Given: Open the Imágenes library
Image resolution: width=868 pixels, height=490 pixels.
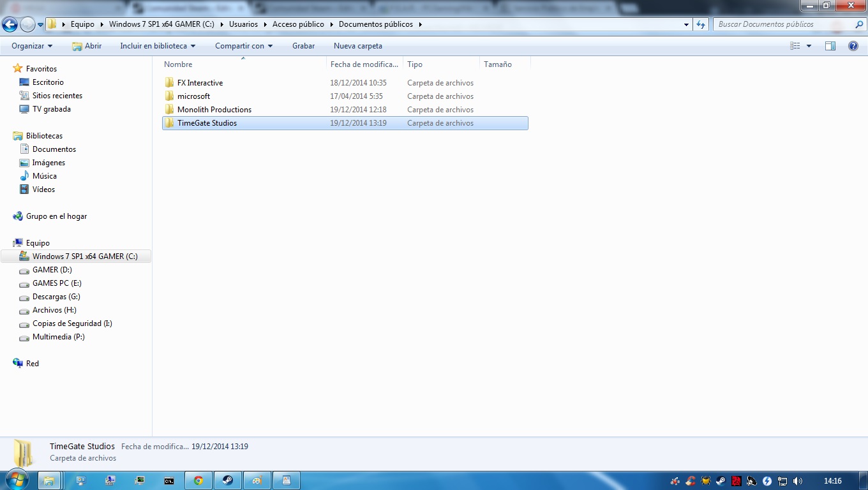Looking at the screenshot, I should pos(49,163).
